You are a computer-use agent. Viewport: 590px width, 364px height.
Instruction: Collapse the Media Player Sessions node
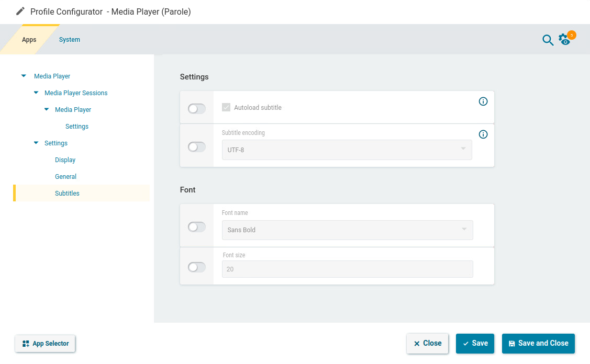tap(36, 93)
